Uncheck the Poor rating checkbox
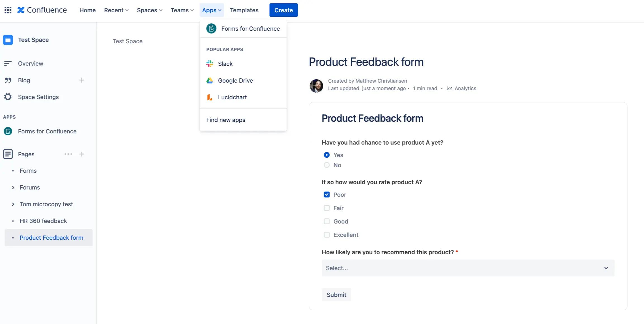644x324 pixels. 327,195
